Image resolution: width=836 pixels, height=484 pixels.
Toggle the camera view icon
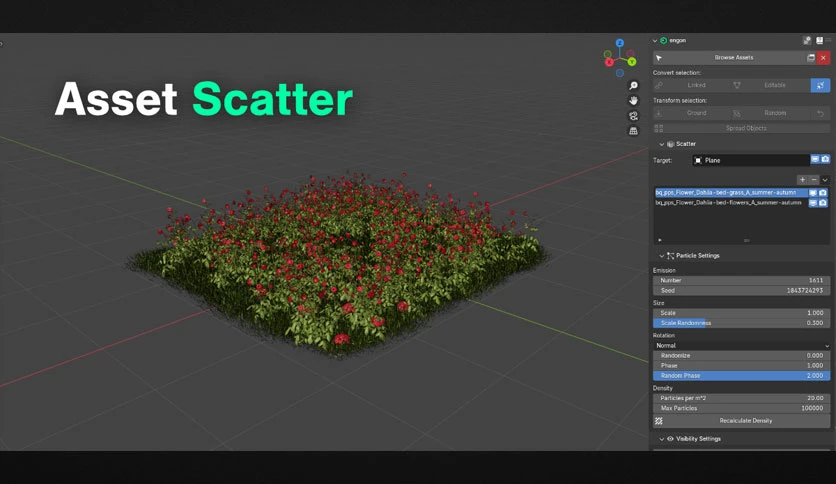point(633,116)
